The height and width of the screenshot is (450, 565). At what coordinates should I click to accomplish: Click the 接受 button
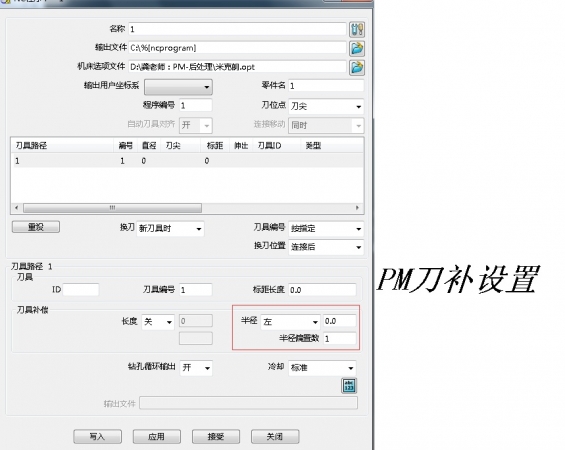click(216, 437)
